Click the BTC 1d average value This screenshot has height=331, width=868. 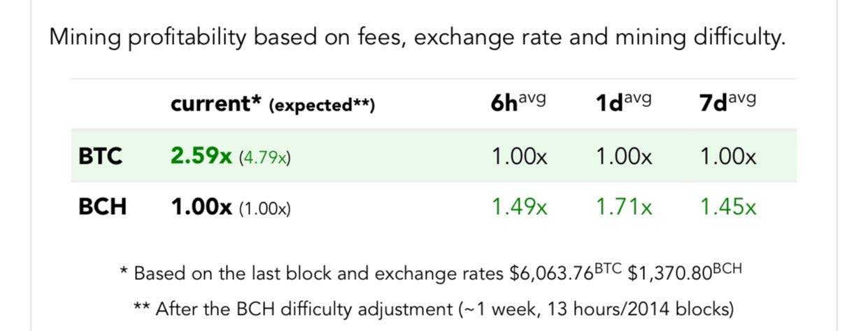pyautogui.click(x=623, y=155)
